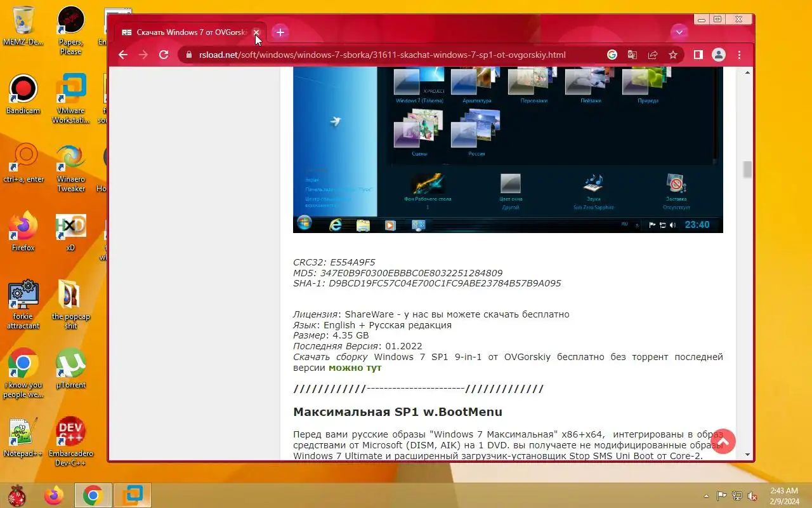Click the Google icon in the address bar

click(x=612, y=55)
